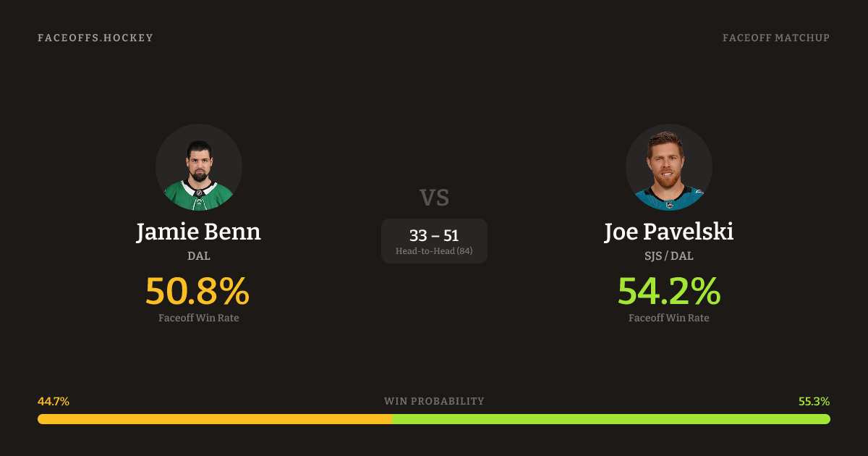
Task: Click the green segment of probability bar
Action: point(610,419)
